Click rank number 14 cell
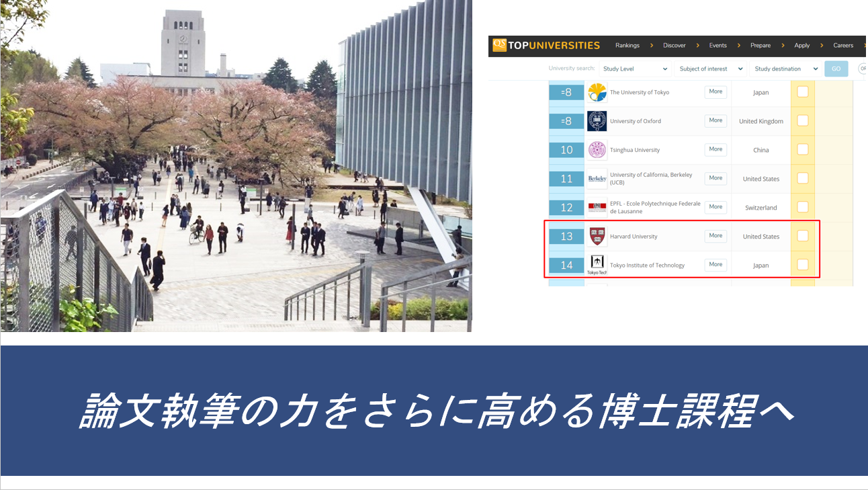Image resolution: width=868 pixels, height=490 pixels. coord(566,266)
